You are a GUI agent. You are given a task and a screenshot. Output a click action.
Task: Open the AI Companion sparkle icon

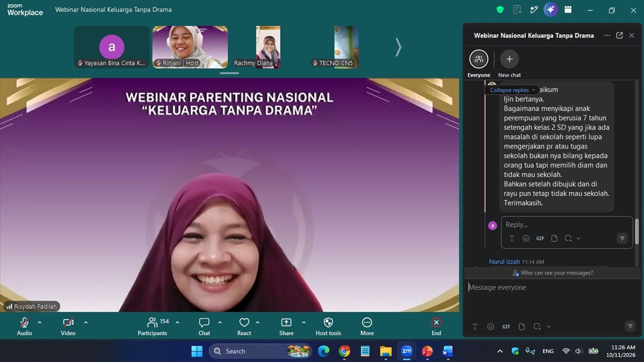click(x=551, y=10)
